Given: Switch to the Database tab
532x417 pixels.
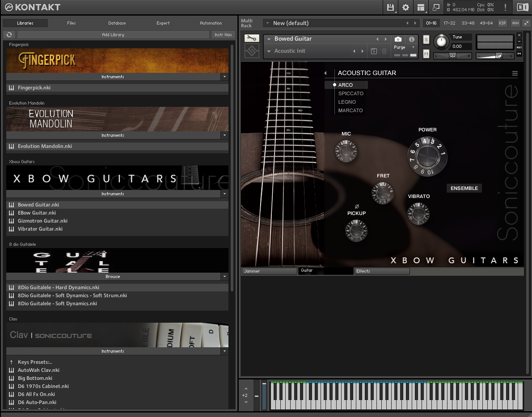Looking at the screenshot, I should (117, 23).
